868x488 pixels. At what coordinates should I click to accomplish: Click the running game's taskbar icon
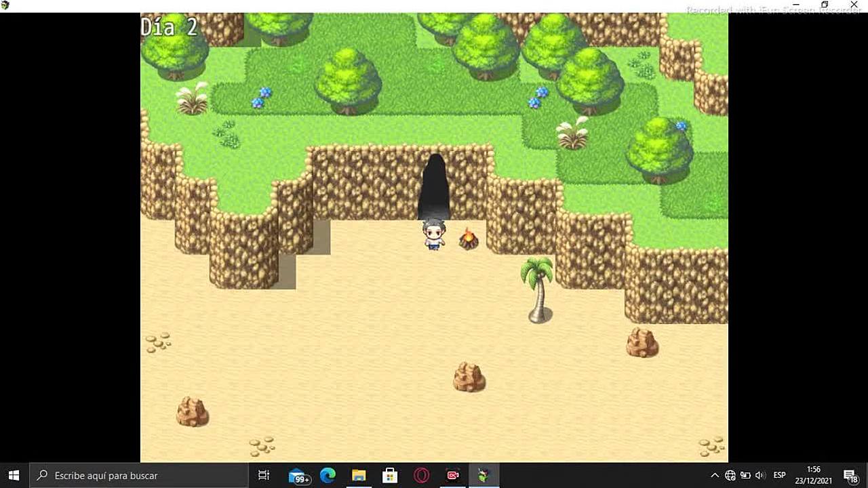pyautogui.click(x=484, y=475)
